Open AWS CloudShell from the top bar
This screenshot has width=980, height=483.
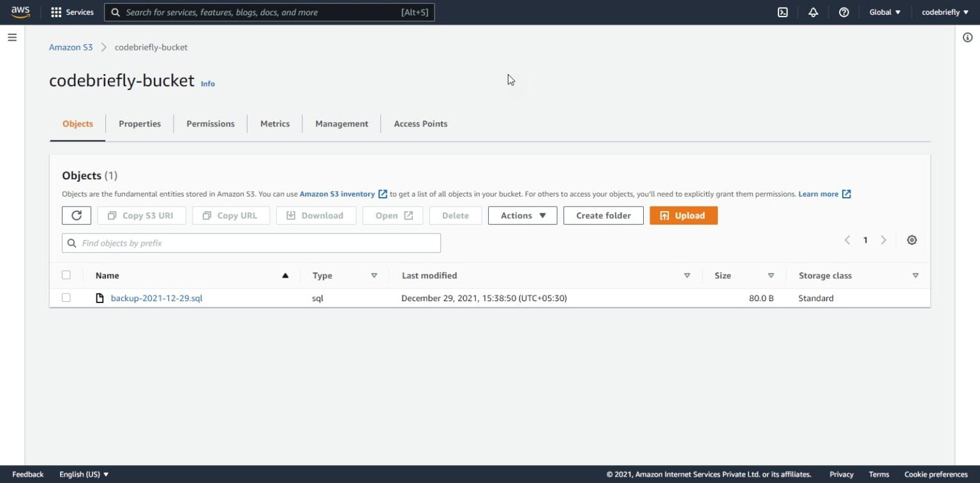click(783, 11)
